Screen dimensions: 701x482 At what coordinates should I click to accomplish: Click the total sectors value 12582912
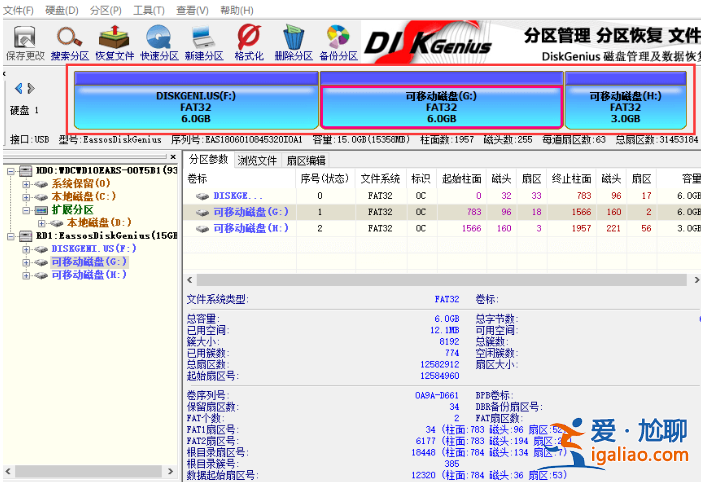click(x=439, y=365)
